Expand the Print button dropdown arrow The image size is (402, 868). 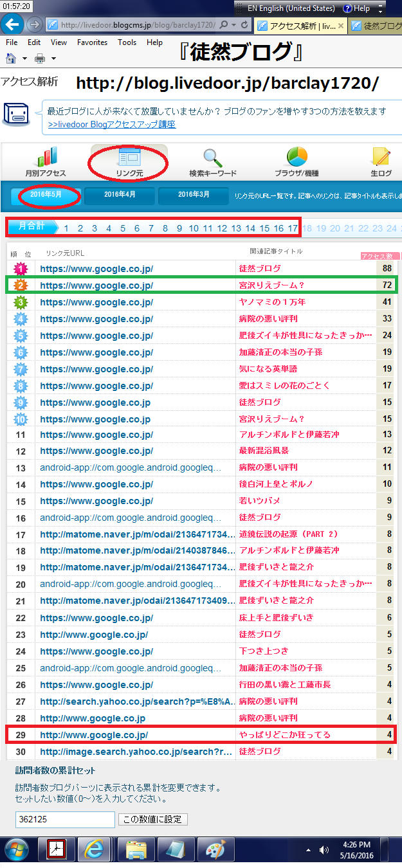click(x=53, y=59)
